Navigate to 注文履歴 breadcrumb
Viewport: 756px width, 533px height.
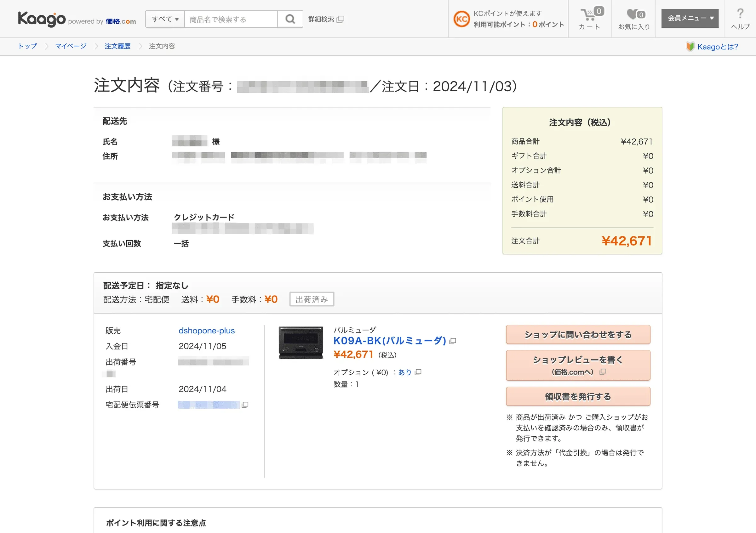pos(117,46)
